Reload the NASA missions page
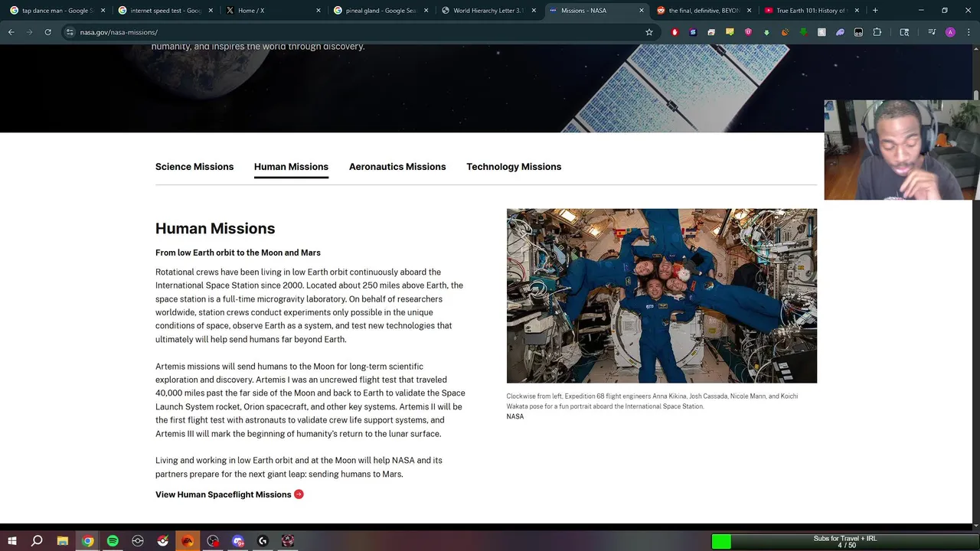This screenshot has height=551, width=980. 48,32
